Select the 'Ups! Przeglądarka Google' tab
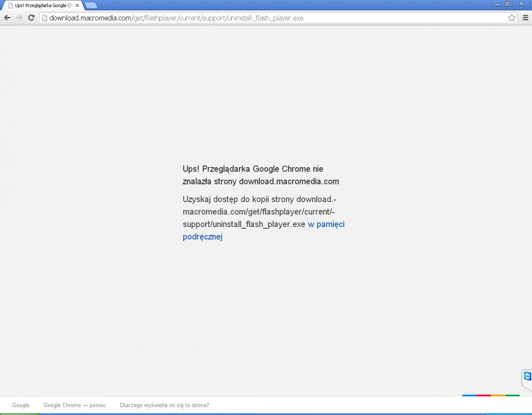Viewport: 532px width, 415px height. (43, 5)
